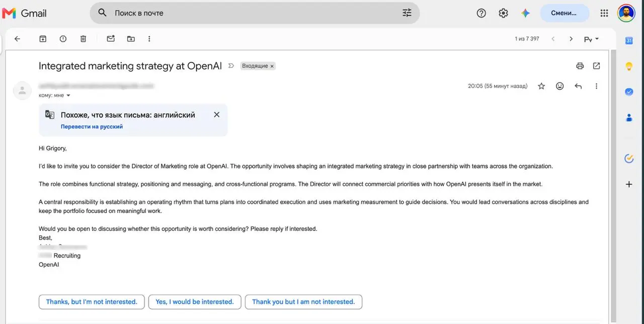Choose 'Thanks, but I'm not interested.' reply
Image resolution: width=644 pixels, height=324 pixels.
pos(92,302)
